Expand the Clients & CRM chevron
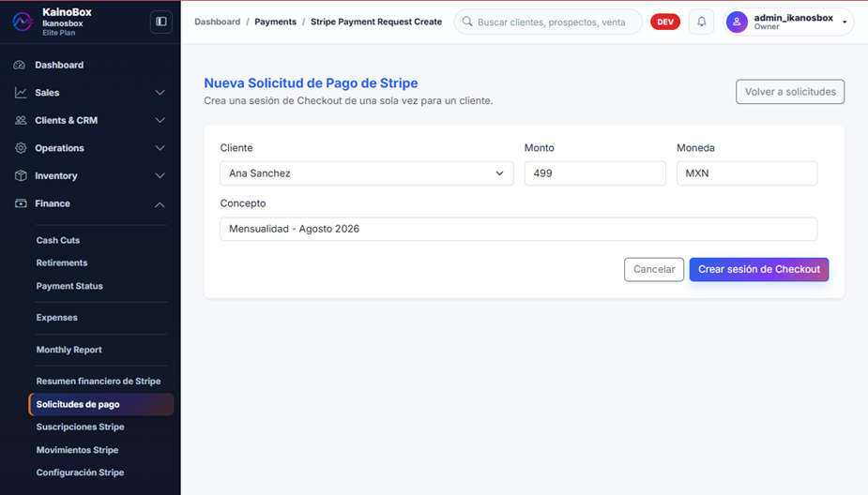This screenshot has width=868, height=495. (x=160, y=120)
